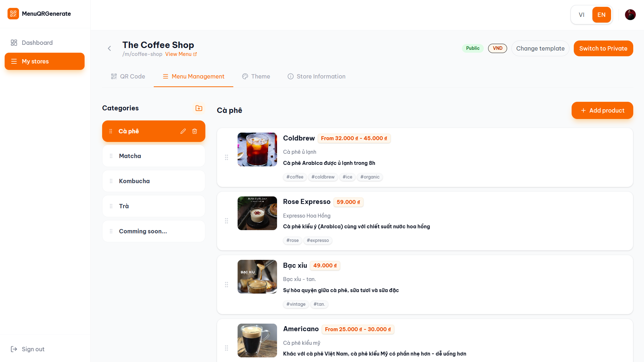
Task: Click the drag handle of Kombucha category
Action: (111, 181)
